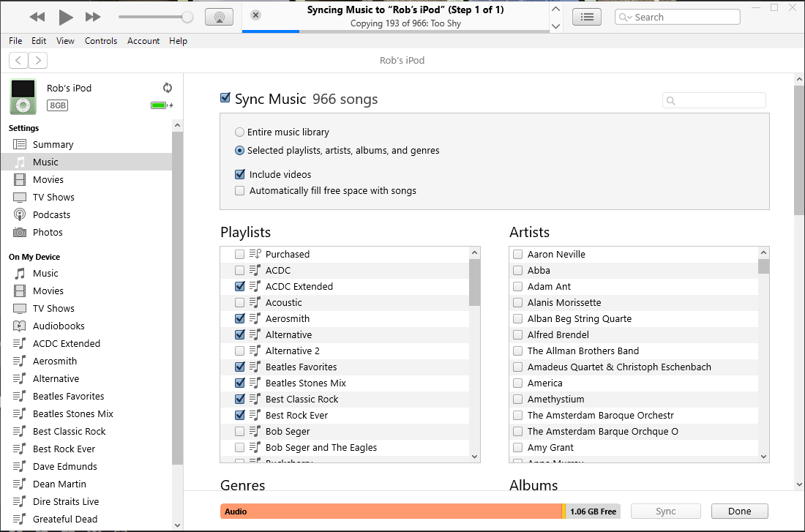Select the Selected playlists, artists, albums radio
Image resolution: width=805 pixels, height=532 pixels.
pos(239,151)
